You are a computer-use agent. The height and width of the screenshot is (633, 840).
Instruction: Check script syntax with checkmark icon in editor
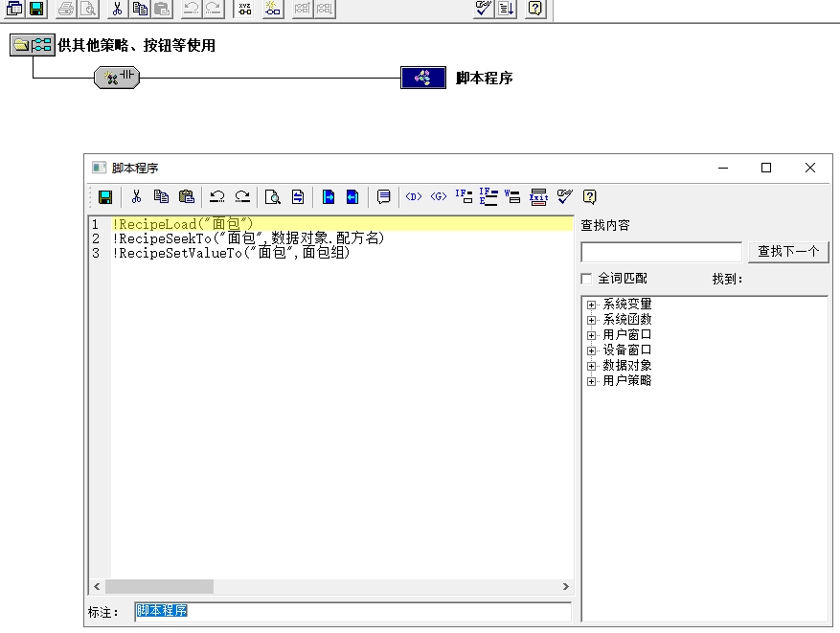(564, 196)
